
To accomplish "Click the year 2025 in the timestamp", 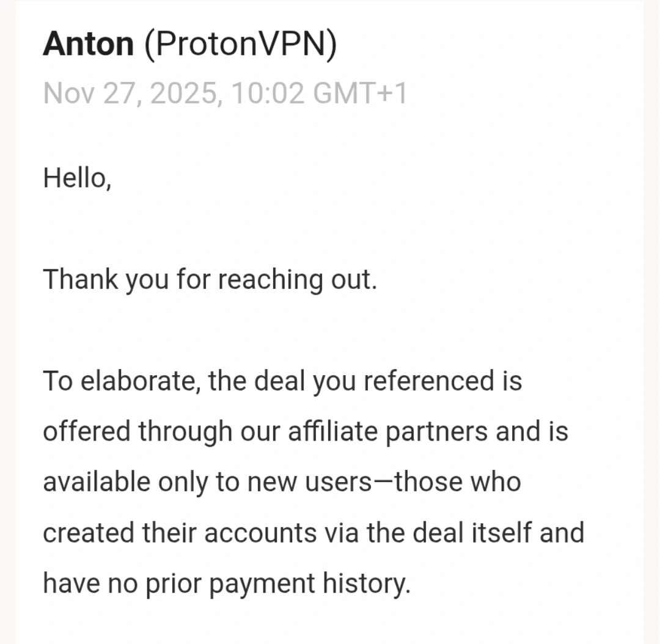I will [x=183, y=94].
